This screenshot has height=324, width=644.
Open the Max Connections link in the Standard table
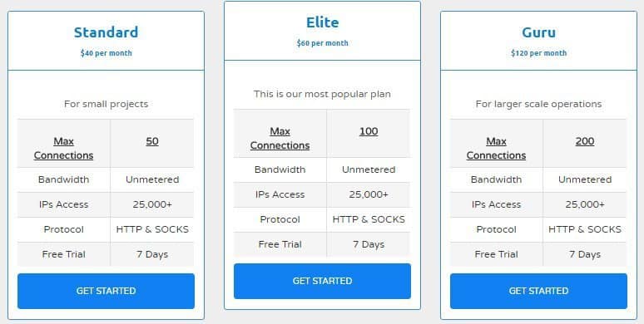[64, 148]
